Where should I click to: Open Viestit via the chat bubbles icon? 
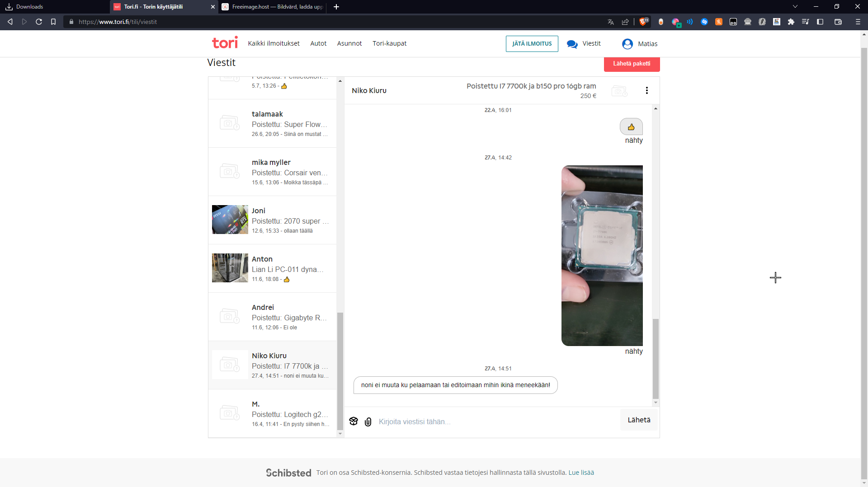(x=572, y=44)
